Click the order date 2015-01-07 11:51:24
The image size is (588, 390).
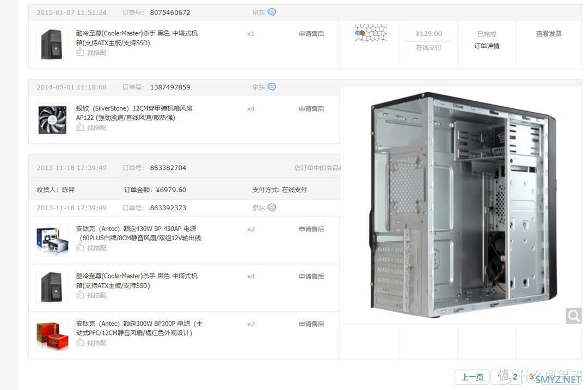point(71,13)
